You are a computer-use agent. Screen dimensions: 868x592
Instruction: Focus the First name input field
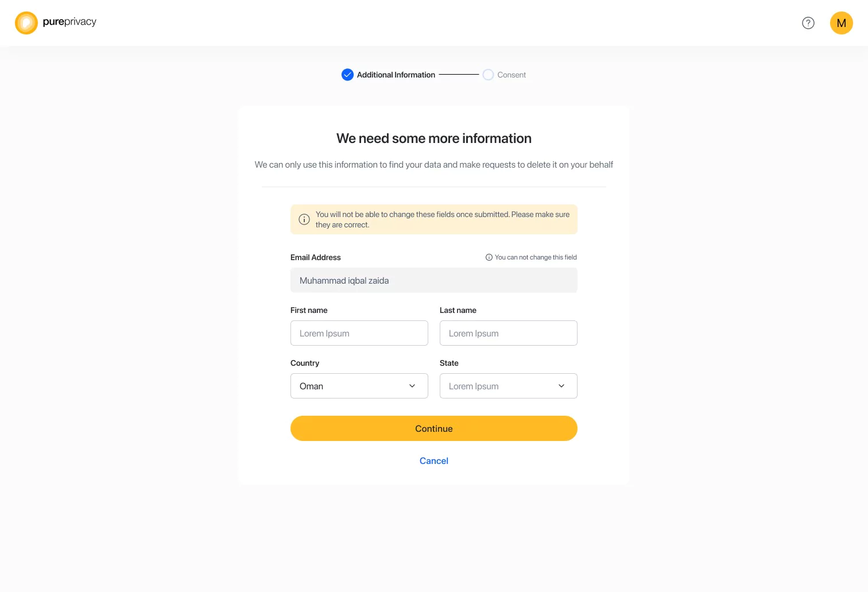(x=359, y=333)
